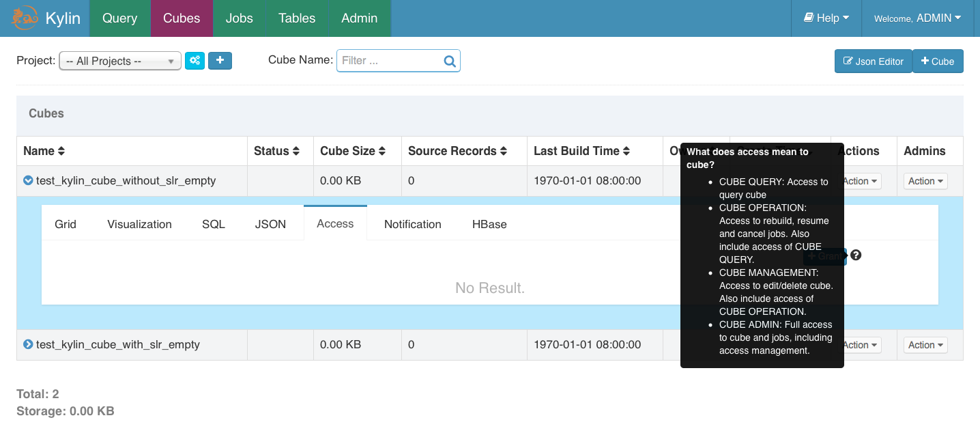Image resolution: width=980 pixels, height=433 pixels.
Task: Sort cubes by Last Build Time
Action: tap(626, 151)
